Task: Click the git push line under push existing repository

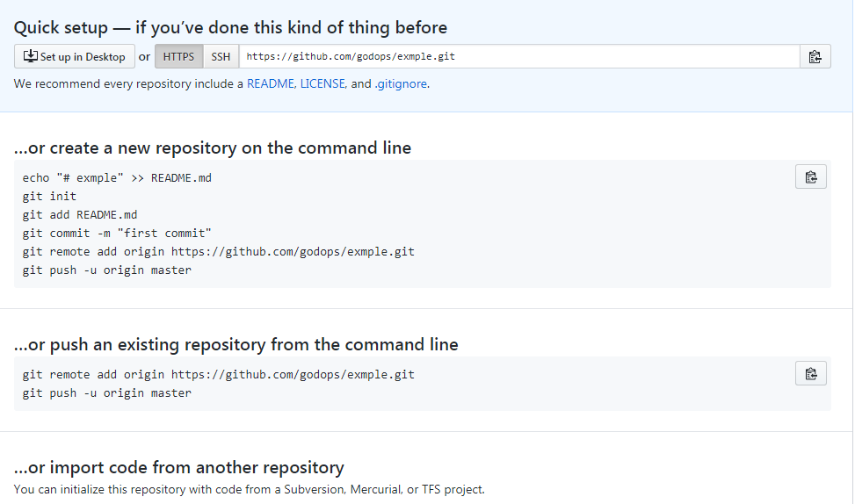Action: click(107, 393)
